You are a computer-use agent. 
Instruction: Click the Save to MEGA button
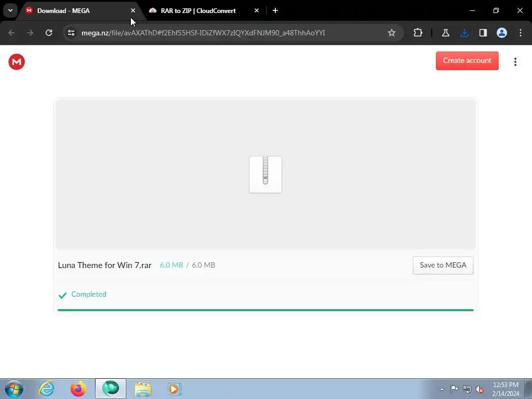443,265
